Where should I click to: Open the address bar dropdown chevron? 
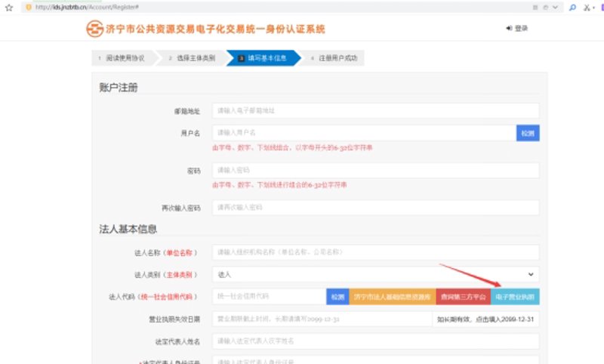[555, 7]
